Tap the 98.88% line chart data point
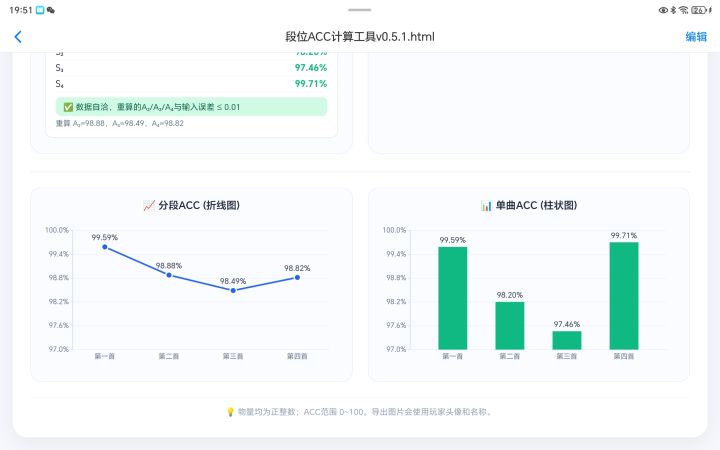This screenshot has height=450, width=720. (x=169, y=275)
